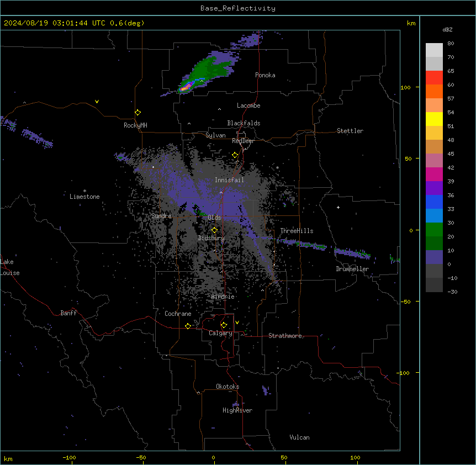Select the HighRiver map label
This screenshot has width=476, height=465.
coord(237,410)
